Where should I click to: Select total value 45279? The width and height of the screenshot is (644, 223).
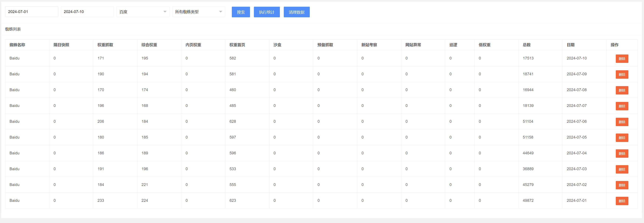[x=528, y=185]
